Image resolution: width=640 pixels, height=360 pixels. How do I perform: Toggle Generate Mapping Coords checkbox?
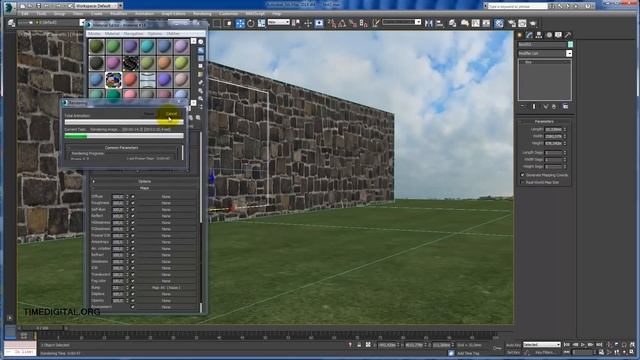pyautogui.click(x=522, y=175)
